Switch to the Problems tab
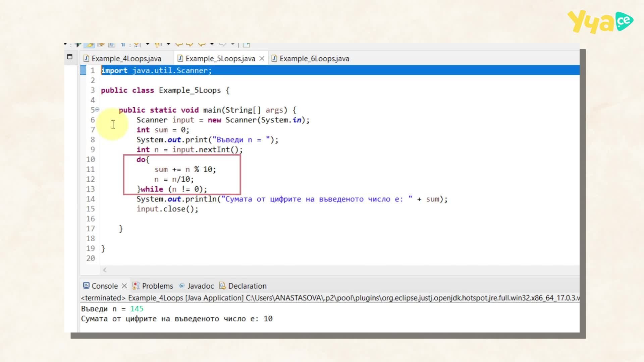This screenshot has height=362, width=644. pyautogui.click(x=157, y=286)
